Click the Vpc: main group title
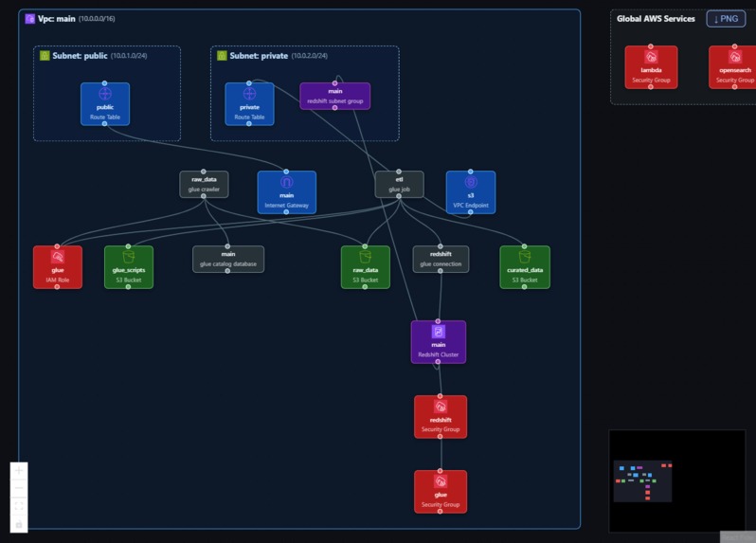 (57, 19)
